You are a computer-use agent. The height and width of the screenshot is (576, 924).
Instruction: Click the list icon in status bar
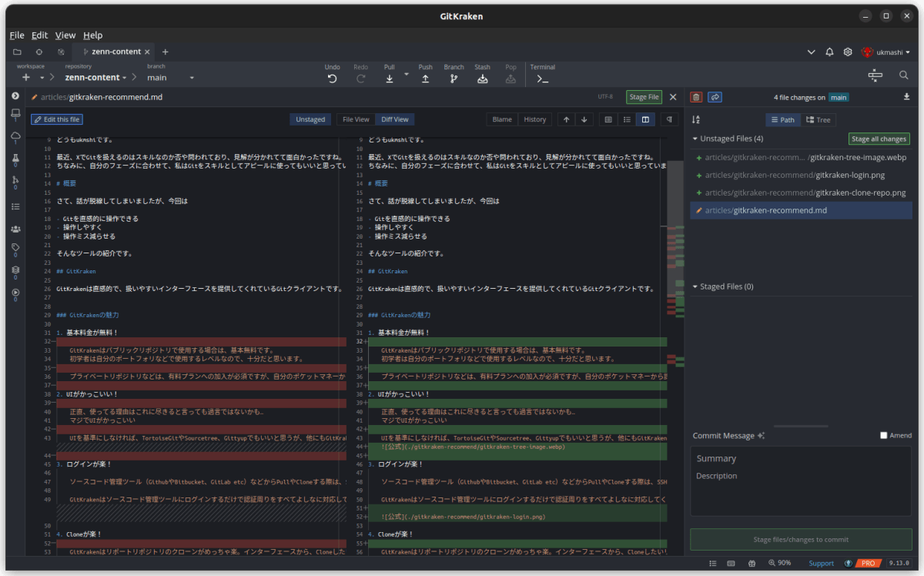(712, 563)
